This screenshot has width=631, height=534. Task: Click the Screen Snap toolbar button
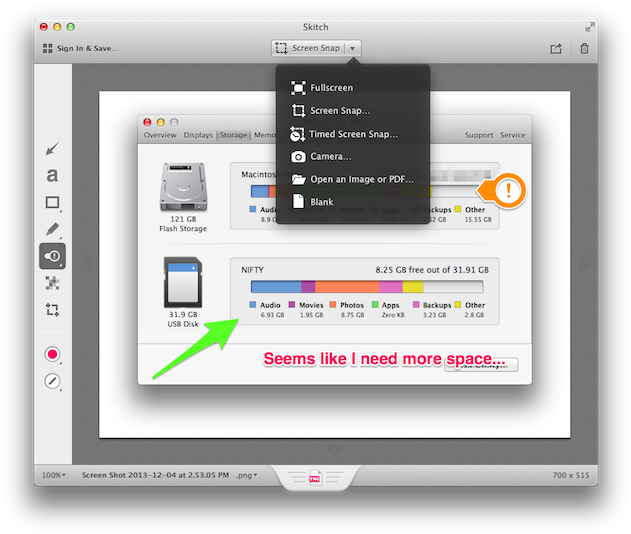(308, 48)
